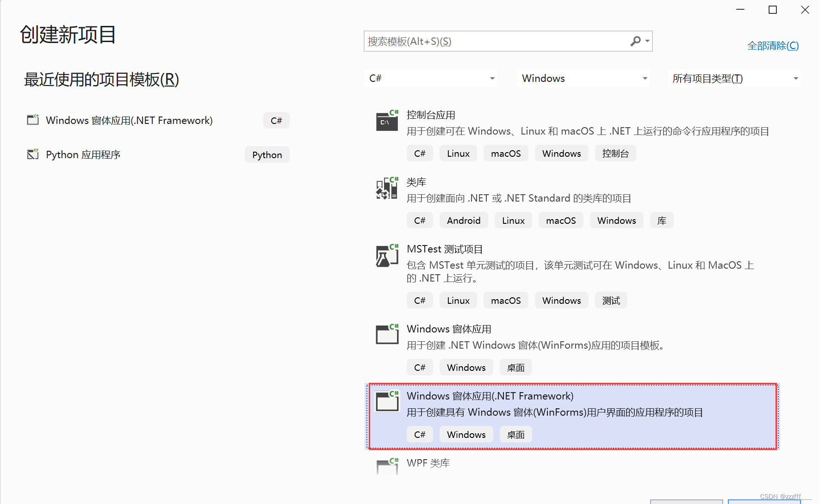Click the Android tag under 类库
The width and height of the screenshot is (819, 504).
[x=464, y=220]
